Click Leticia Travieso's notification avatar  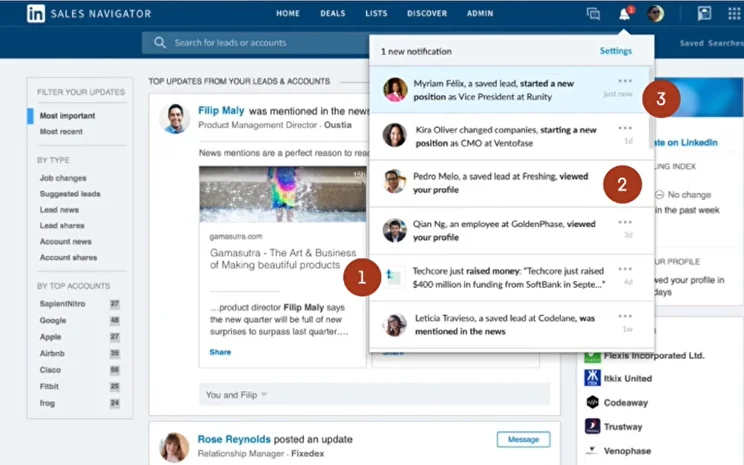pyautogui.click(x=395, y=325)
